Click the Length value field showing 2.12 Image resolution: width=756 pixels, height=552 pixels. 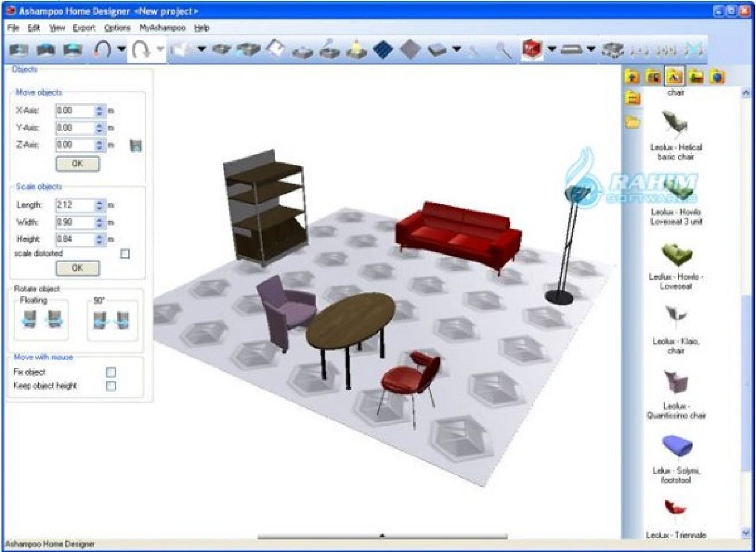75,205
